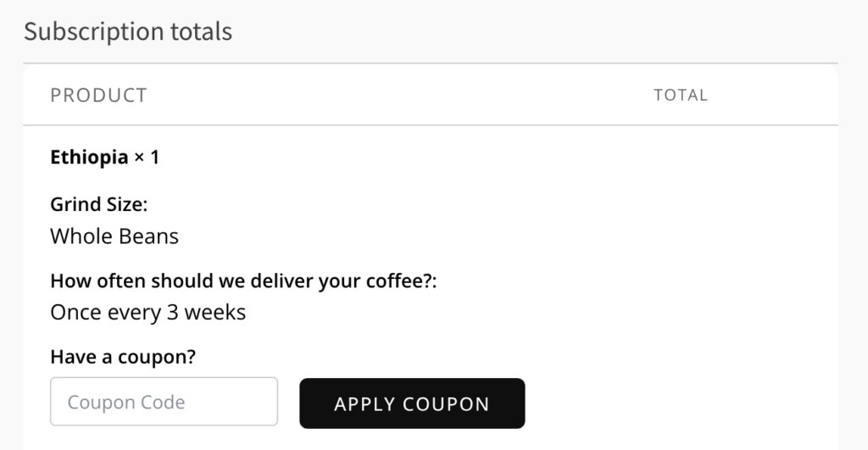Click the TOTAL column header
Viewport: 868px width, 450px height.
tap(680, 95)
